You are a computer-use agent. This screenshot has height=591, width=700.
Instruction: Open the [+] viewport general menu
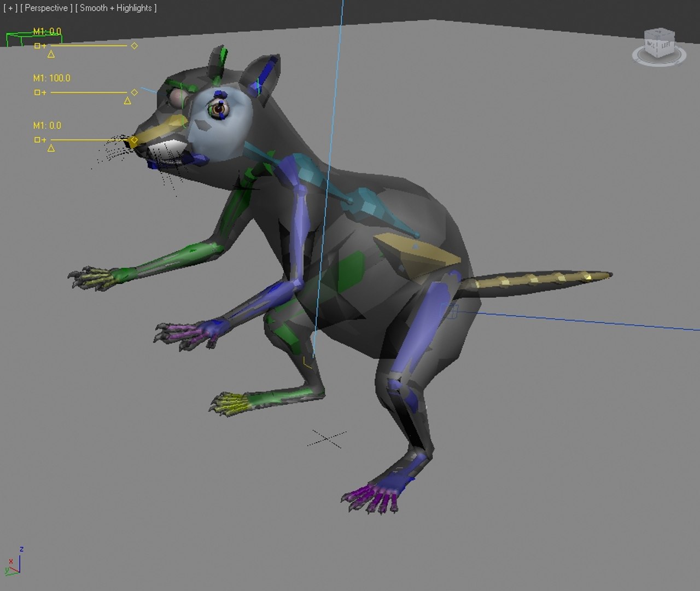(10, 8)
